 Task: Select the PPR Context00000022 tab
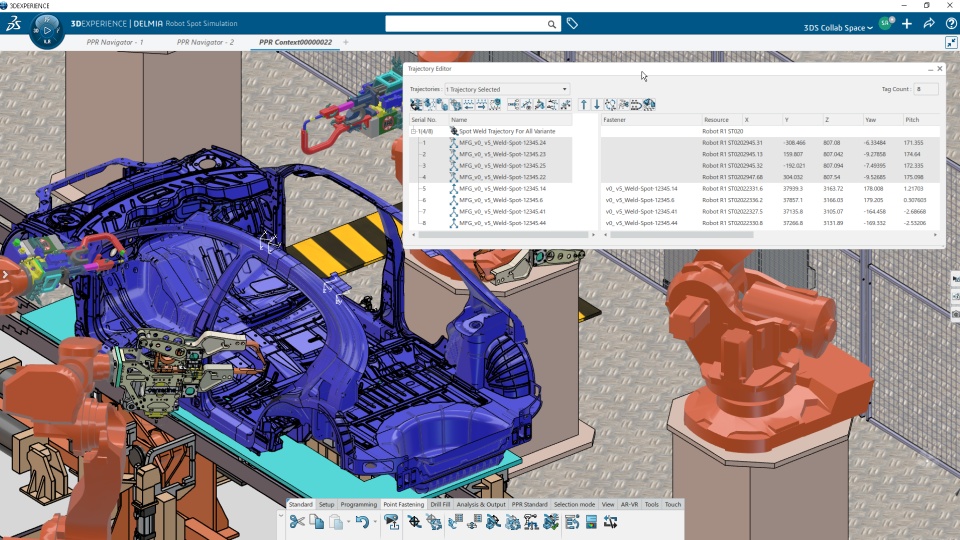[x=295, y=42]
